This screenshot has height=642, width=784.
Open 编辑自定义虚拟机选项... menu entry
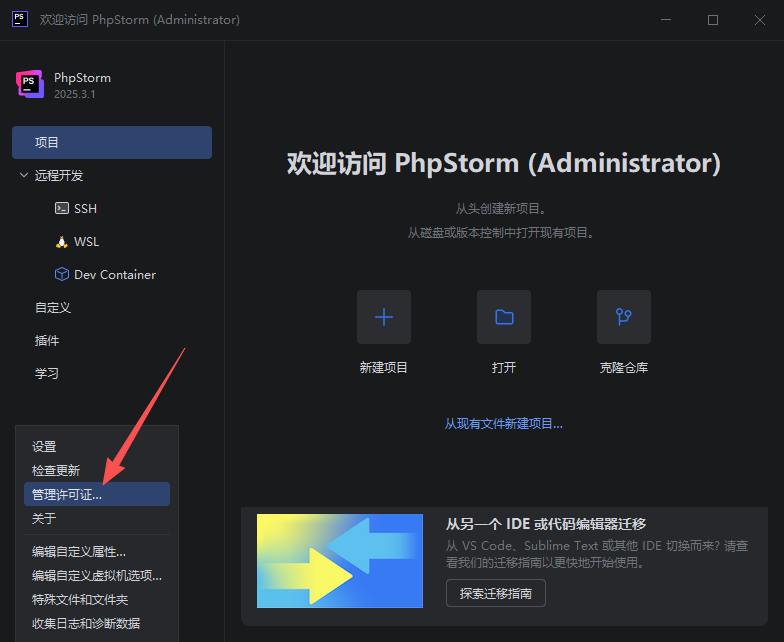point(97,576)
